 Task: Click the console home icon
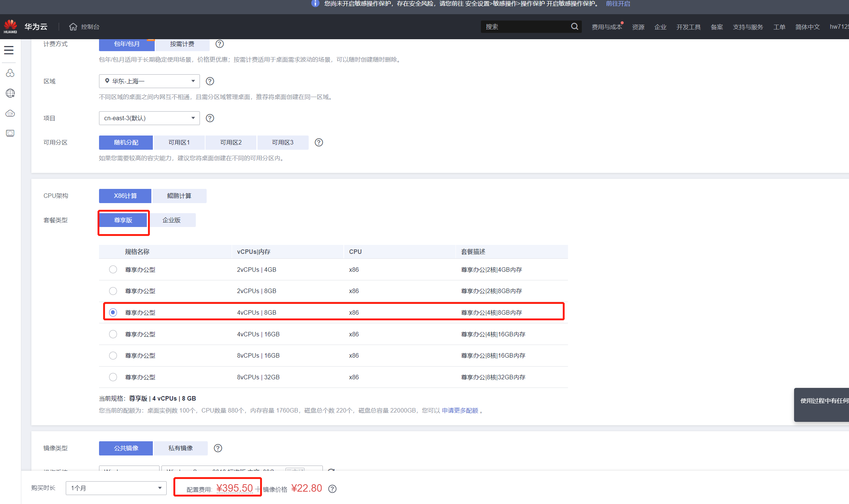tap(73, 27)
